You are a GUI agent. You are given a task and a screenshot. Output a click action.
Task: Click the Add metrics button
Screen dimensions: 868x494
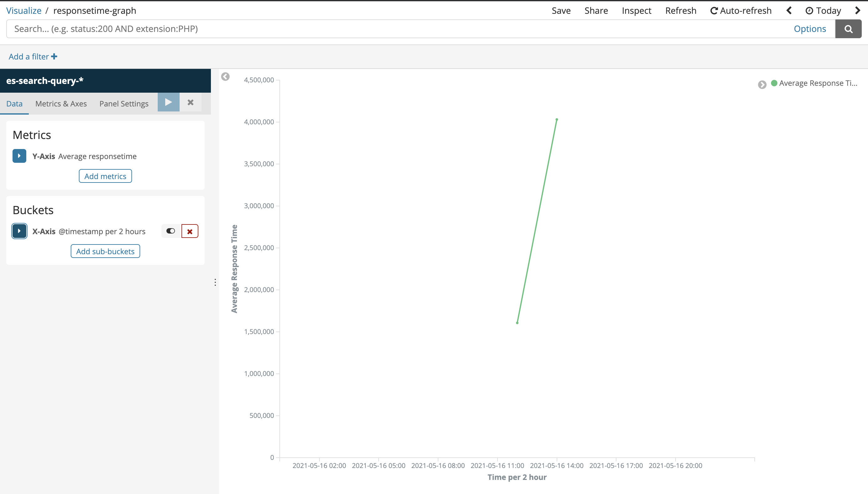tap(105, 176)
